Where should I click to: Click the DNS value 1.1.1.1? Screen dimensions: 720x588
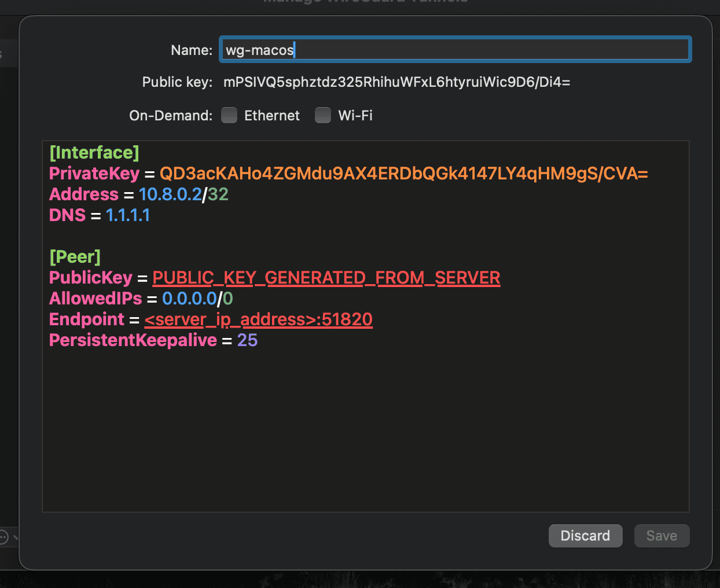click(x=127, y=215)
